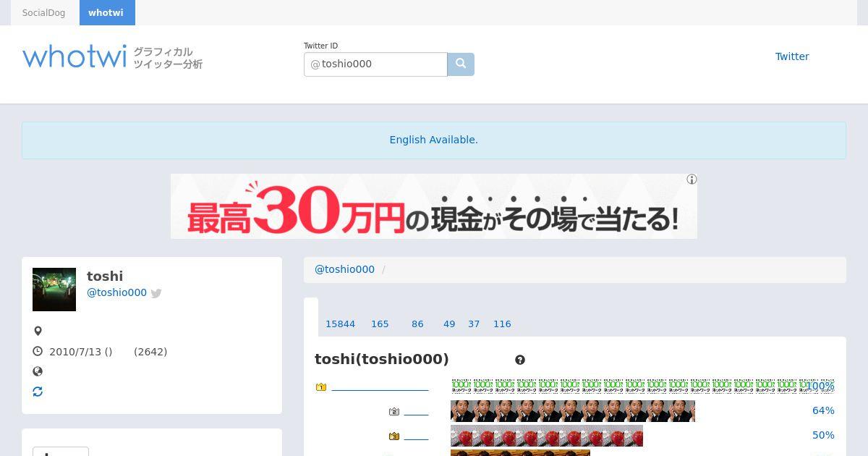Open the 86 stats tab

pos(417,324)
